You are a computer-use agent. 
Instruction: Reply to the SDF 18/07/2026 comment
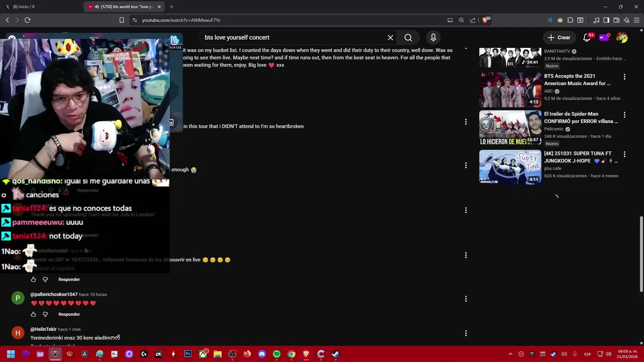(x=69, y=280)
